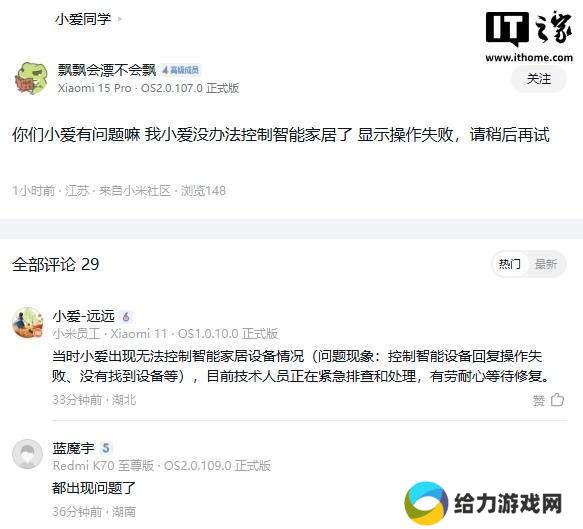
Task: Click the thumbs-up like icon on 小爱-远远's comment
Action: (557, 400)
